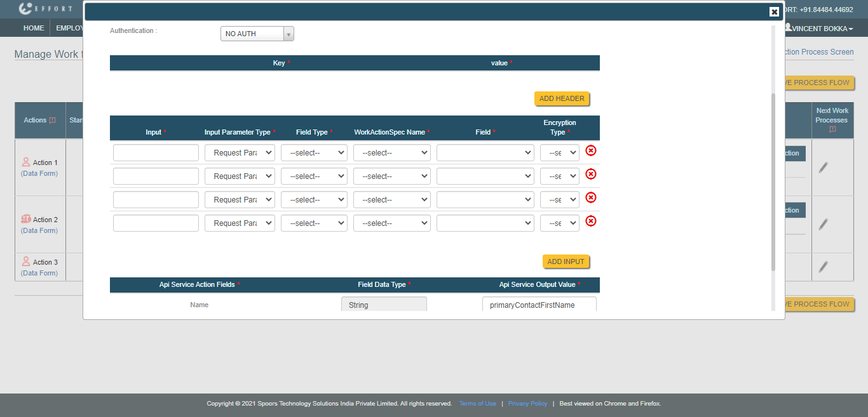Viewport: 868px width, 417px height.
Task: Click pencil edit icon for Action 3 row
Action: point(823,267)
